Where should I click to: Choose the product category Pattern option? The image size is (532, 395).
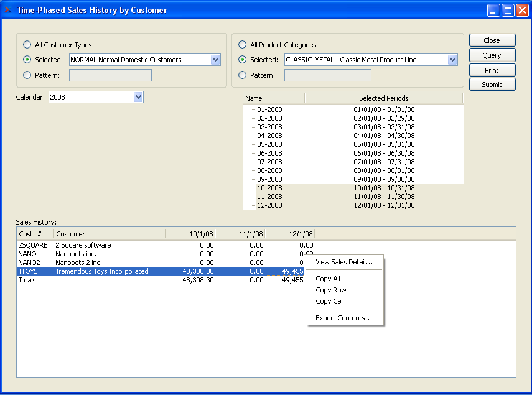click(x=242, y=75)
